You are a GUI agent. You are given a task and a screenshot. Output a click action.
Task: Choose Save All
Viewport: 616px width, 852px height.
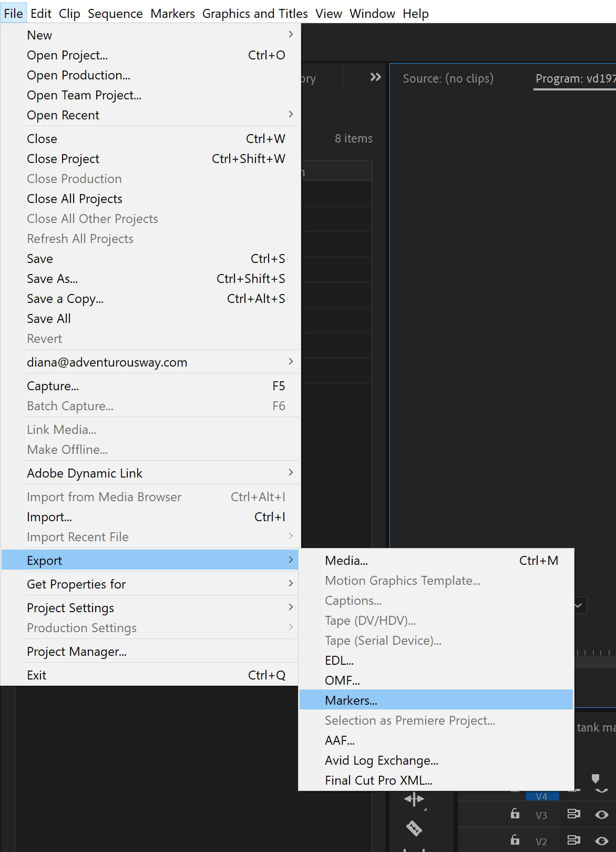tap(150, 319)
